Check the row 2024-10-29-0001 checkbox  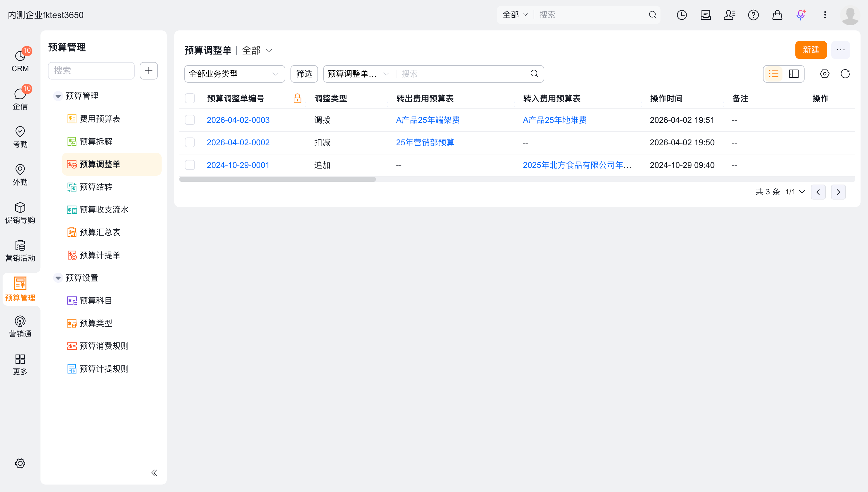pos(190,165)
